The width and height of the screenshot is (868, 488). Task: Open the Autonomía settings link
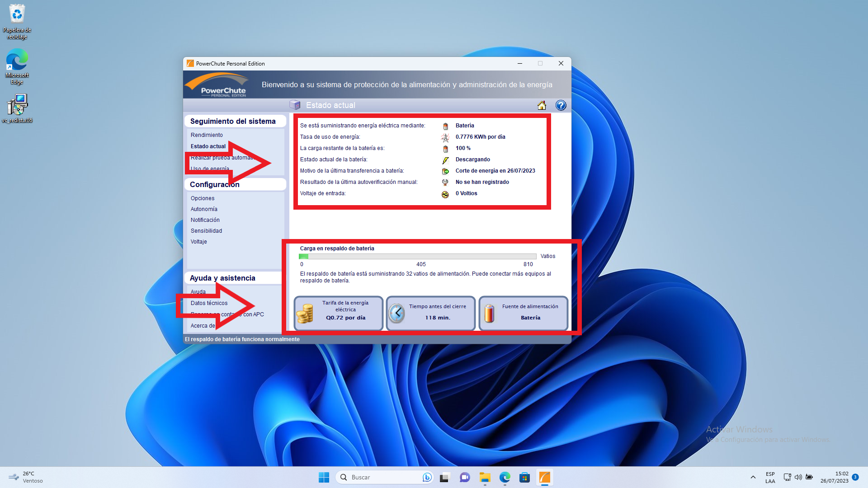204,209
